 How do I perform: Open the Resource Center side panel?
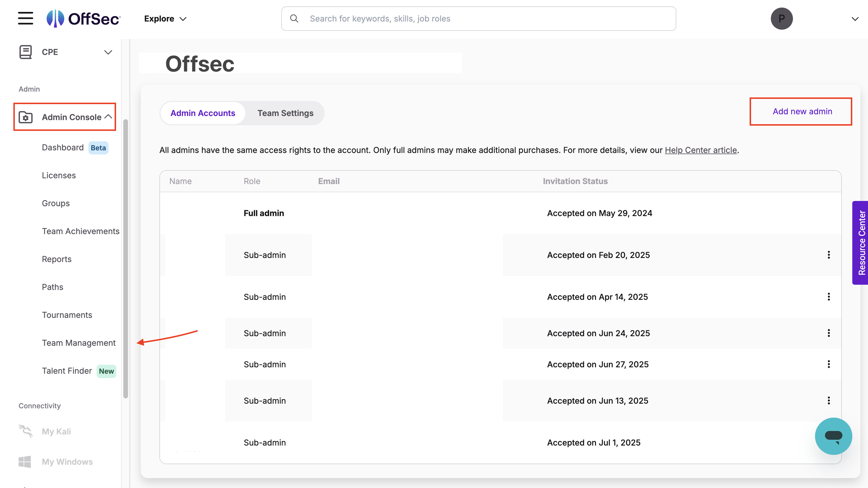[861, 242]
